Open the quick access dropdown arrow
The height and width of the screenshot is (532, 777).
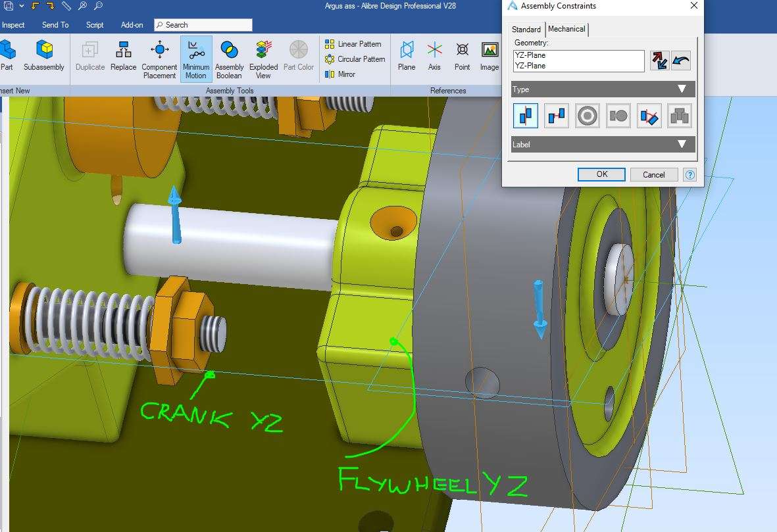(x=22, y=6)
